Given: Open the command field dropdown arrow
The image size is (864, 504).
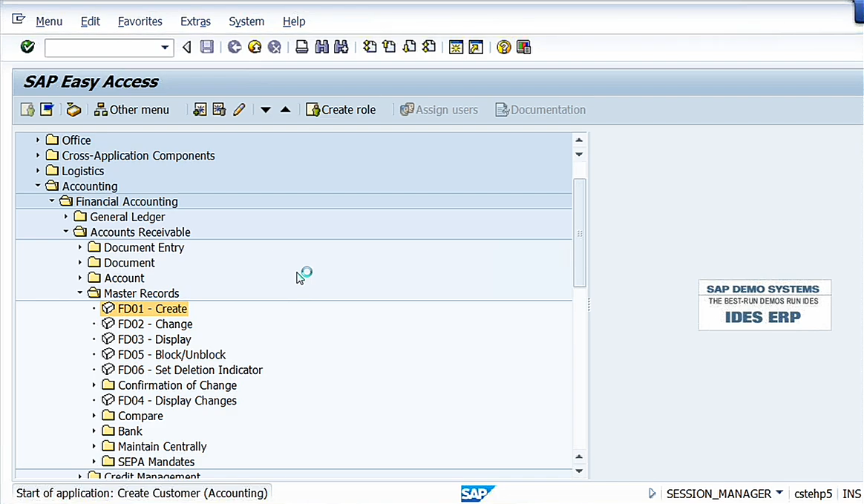Looking at the screenshot, I should (x=164, y=48).
